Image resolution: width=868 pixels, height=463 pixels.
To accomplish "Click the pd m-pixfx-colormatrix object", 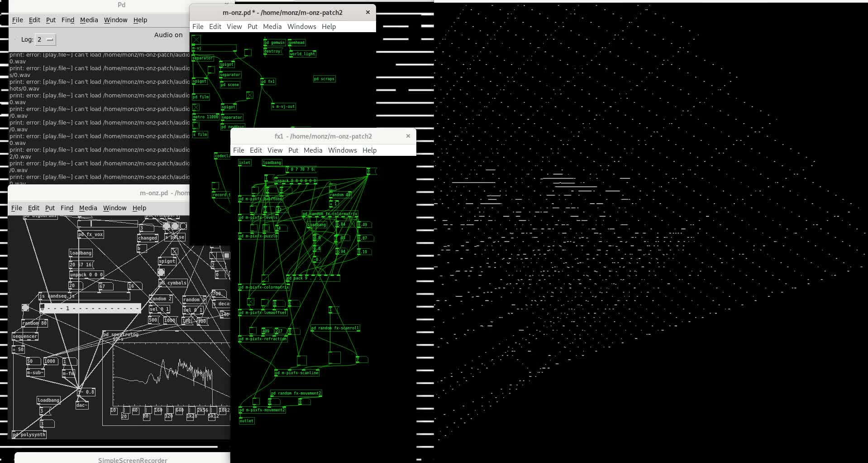I will pyautogui.click(x=263, y=287).
